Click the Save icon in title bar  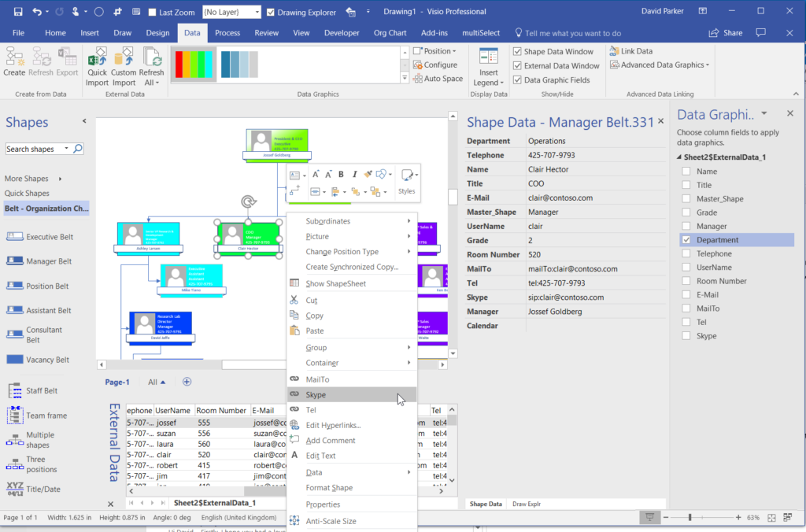click(18, 11)
